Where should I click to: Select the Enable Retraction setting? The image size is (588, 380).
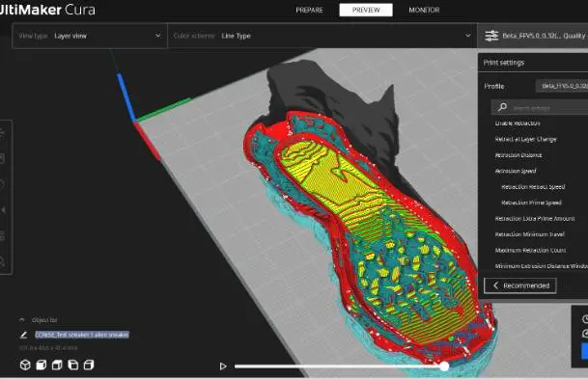[x=518, y=123]
